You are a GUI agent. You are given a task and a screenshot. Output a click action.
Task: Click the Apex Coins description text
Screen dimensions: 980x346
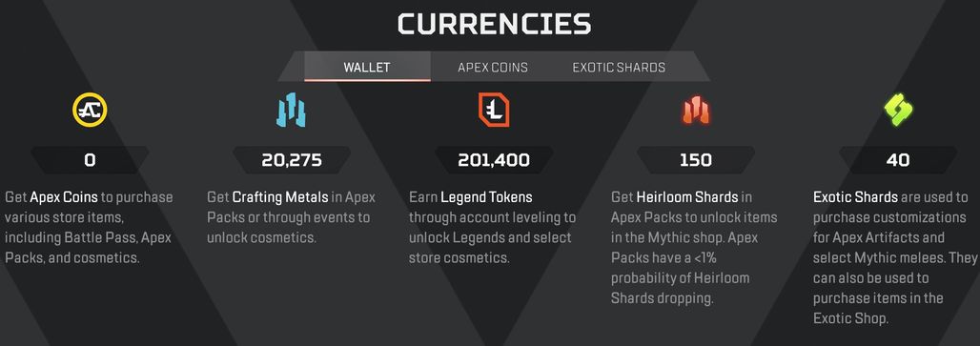click(90, 228)
